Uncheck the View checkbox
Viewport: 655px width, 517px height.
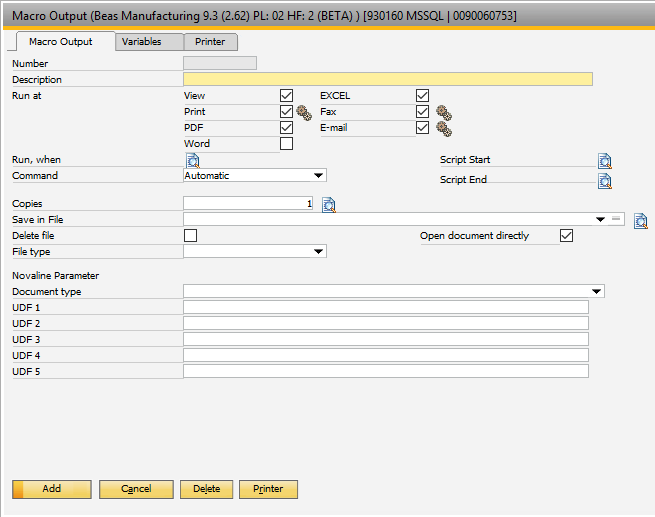click(287, 96)
